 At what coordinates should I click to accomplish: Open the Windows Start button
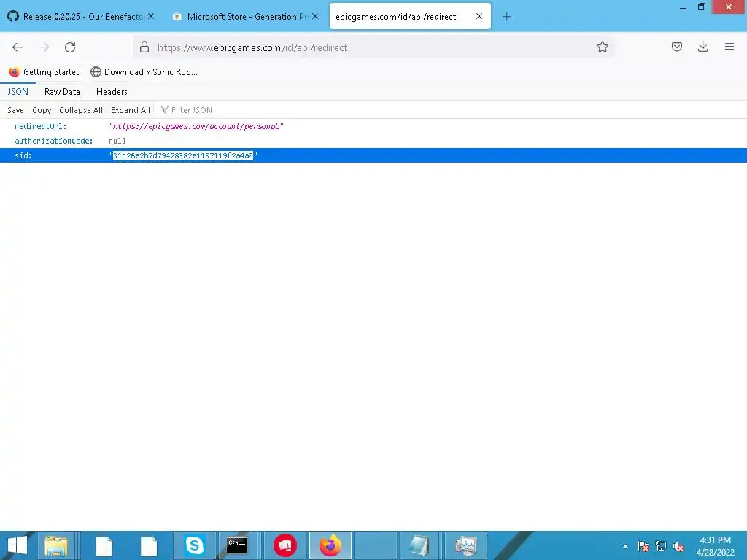(x=18, y=545)
